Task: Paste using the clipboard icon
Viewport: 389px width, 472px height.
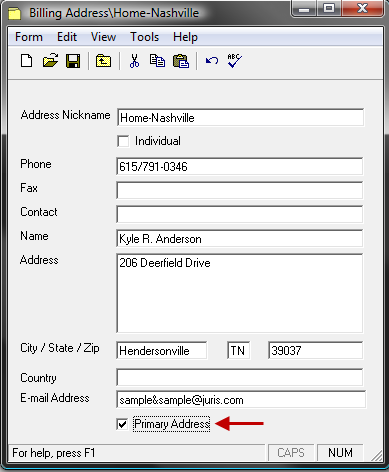Action: [x=181, y=61]
